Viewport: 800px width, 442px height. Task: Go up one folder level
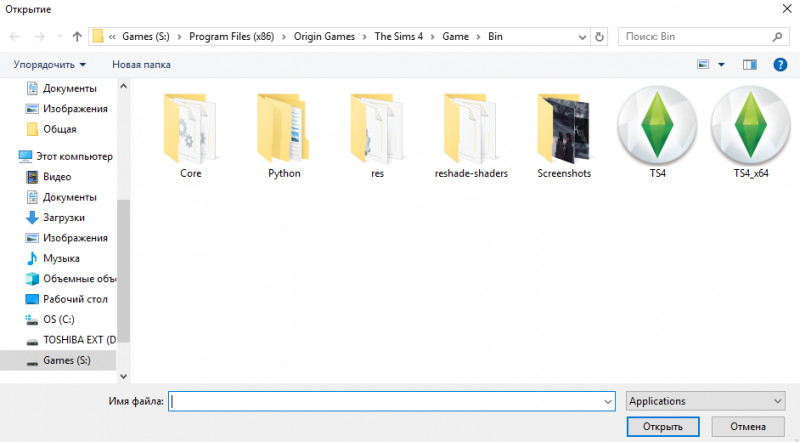point(77,37)
